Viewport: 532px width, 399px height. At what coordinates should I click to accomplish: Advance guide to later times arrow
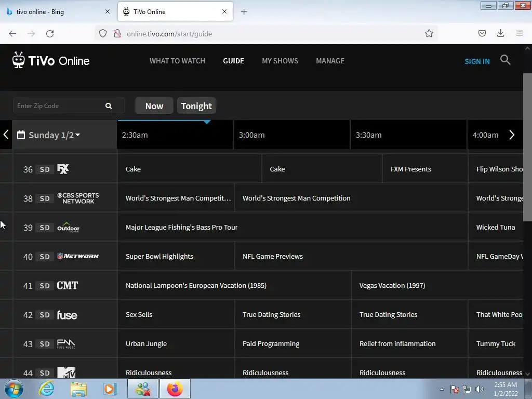pos(512,135)
